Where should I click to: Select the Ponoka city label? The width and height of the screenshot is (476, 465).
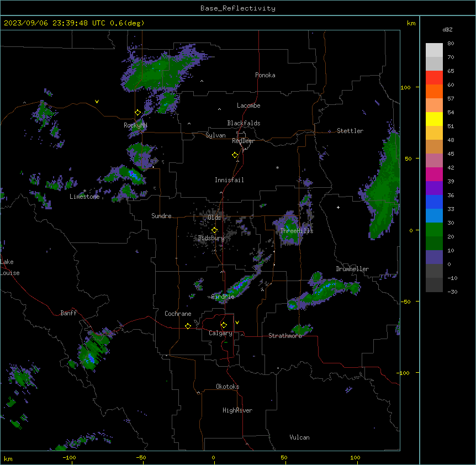point(265,75)
